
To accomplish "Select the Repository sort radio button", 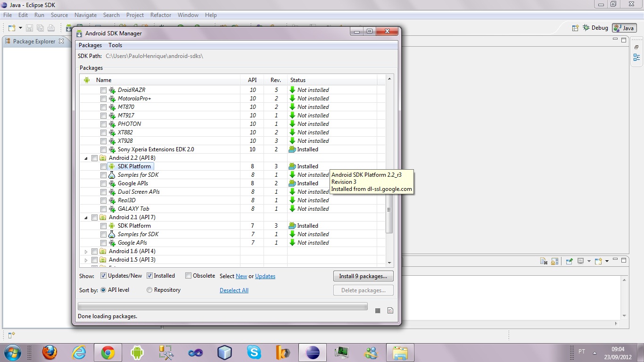I will [x=149, y=290].
